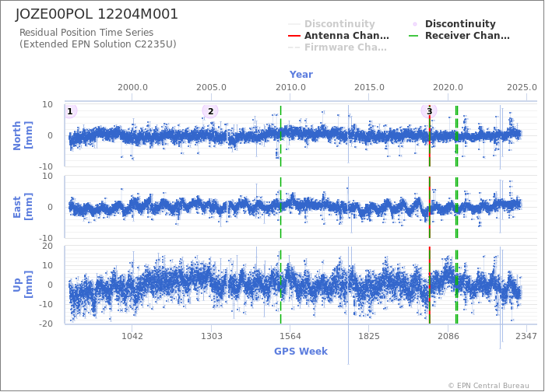Viewport: 545px width, 392px height.
Task: Toggle the Discontinuity marker legend entry
Action: coord(454,24)
